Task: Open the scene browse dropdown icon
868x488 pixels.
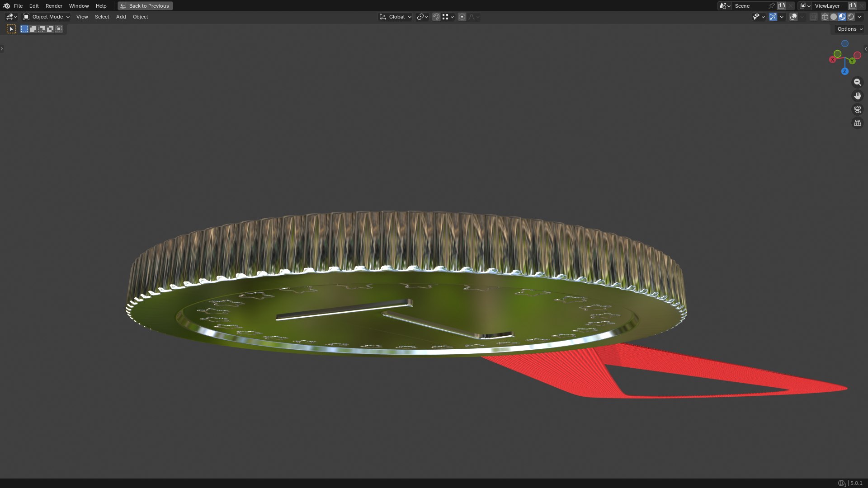Action: pyautogui.click(x=725, y=6)
